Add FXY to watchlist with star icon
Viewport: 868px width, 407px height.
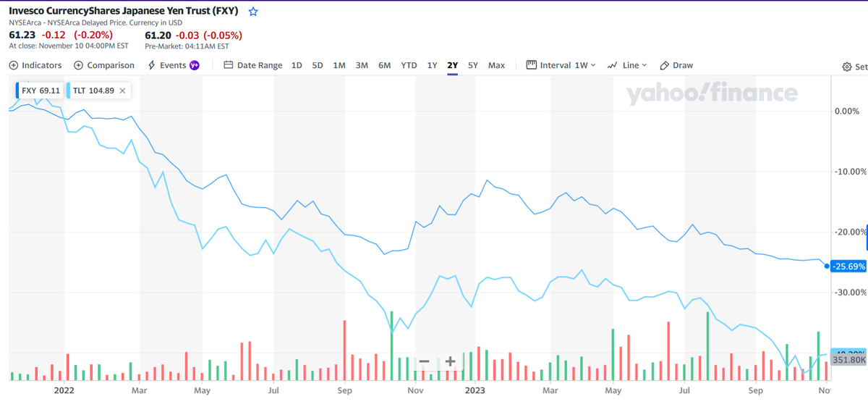[253, 12]
